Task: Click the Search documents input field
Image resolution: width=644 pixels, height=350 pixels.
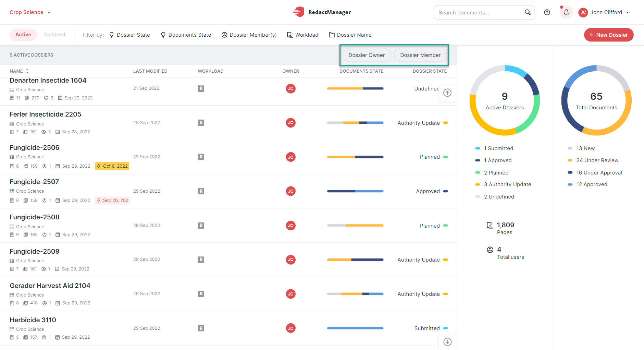Action: pyautogui.click(x=480, y=12)
